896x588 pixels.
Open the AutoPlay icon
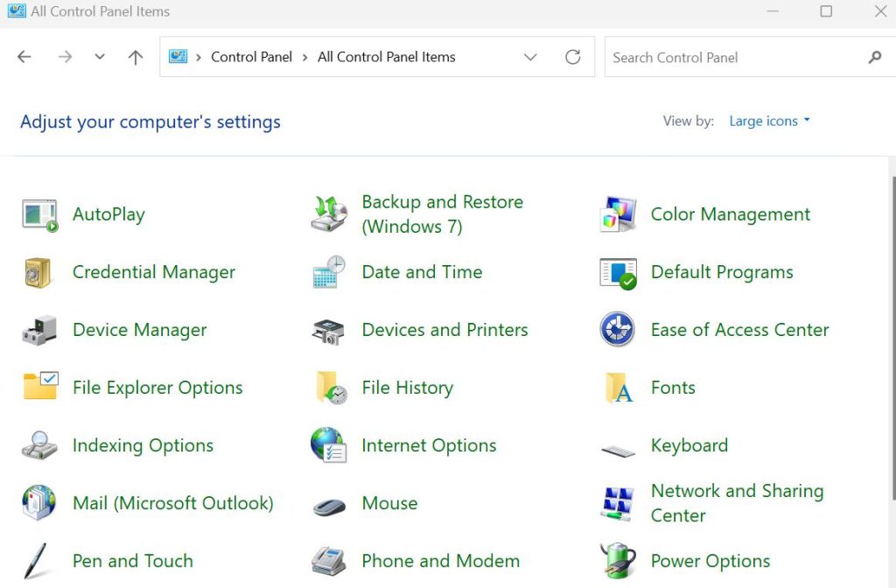pos(40,214)
